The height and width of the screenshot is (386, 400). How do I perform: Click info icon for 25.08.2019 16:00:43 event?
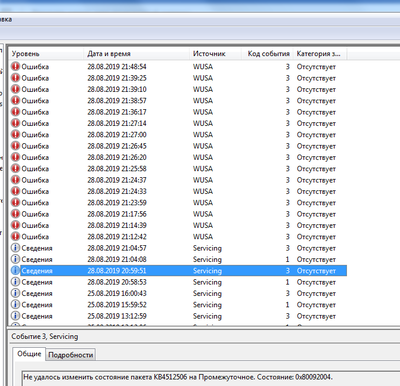(15, 293)
